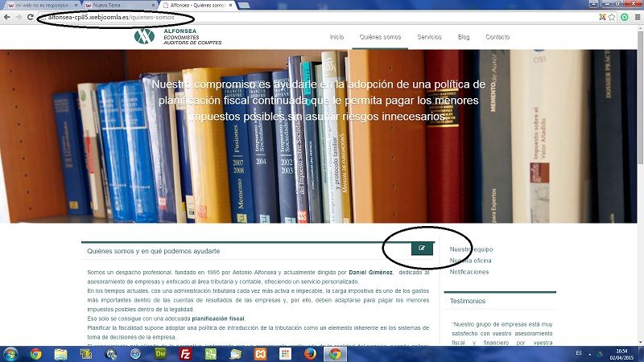Open the colorful grid app in the taskbar

[285, 354]
